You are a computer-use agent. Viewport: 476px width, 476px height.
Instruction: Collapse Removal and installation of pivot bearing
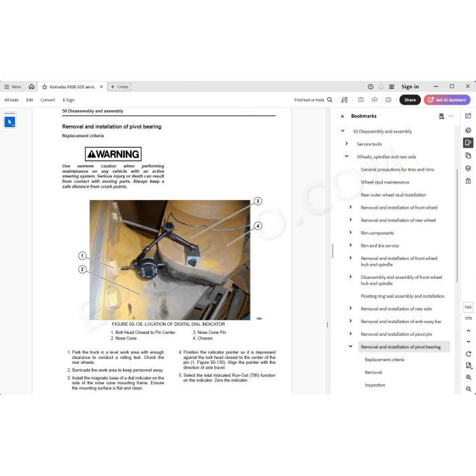tap(351, 346)
